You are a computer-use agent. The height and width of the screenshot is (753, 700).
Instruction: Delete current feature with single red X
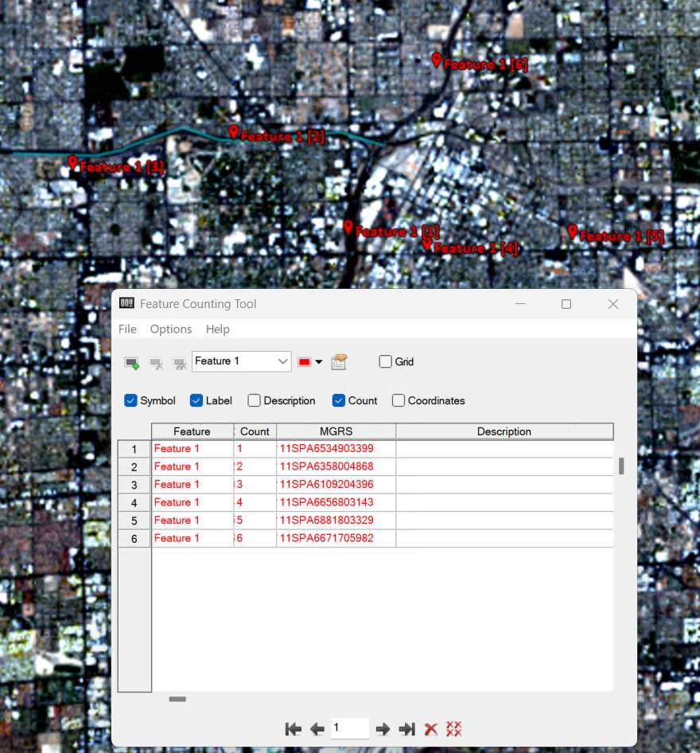click(x=431, y=728)
